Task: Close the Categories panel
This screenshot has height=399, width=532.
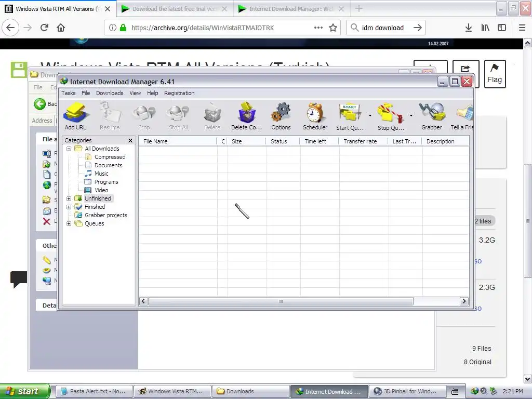Action: coord(130,140)
